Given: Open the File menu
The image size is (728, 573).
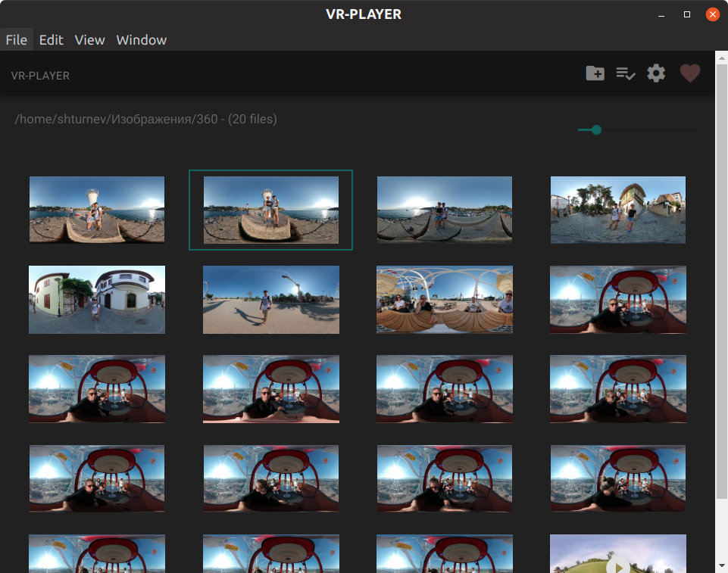Looking at the screenshot, I should pyautogui.click(x=16, y=40).
